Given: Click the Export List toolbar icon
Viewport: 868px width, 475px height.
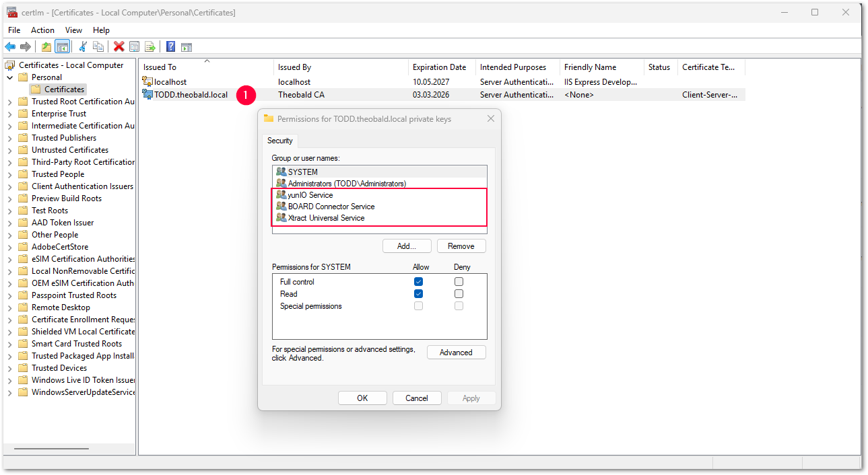Looking at the screenshot, I should click(x=150, y=46).
